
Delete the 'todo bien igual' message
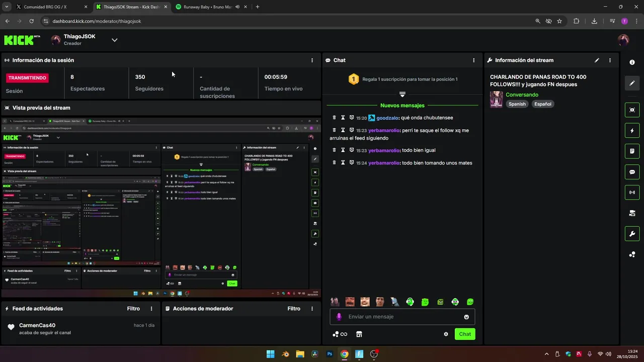334,150
